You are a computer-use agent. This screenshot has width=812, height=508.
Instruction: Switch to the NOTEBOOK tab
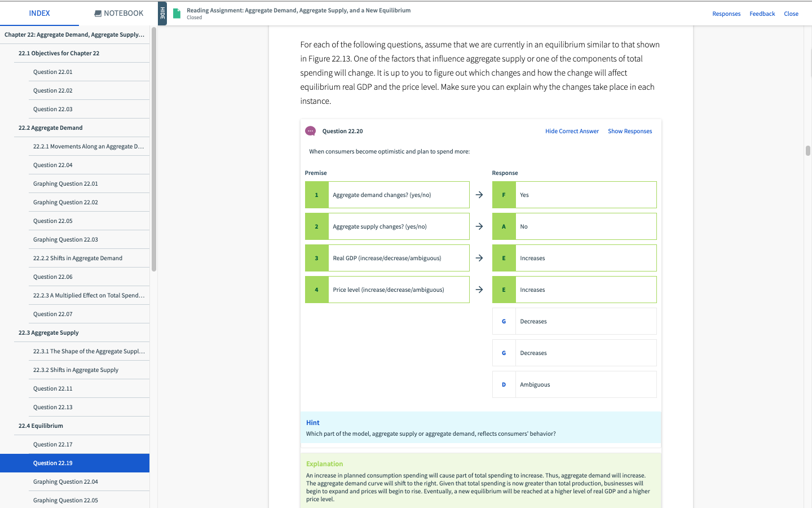(x=118, y=13)
